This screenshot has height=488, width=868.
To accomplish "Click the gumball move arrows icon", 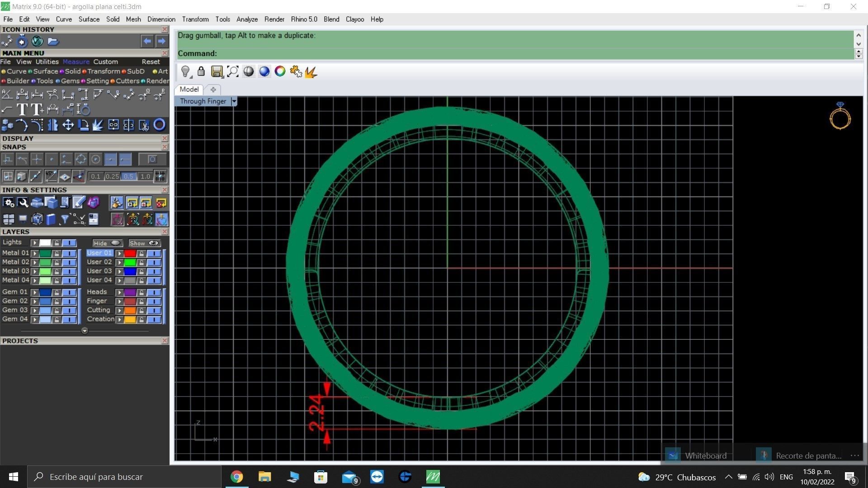I will (68, 125).
